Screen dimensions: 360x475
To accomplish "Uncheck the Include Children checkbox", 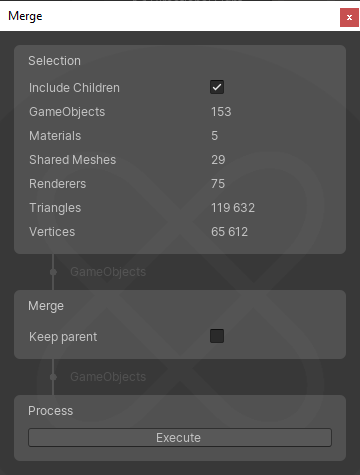I will (x=217, y=87).
